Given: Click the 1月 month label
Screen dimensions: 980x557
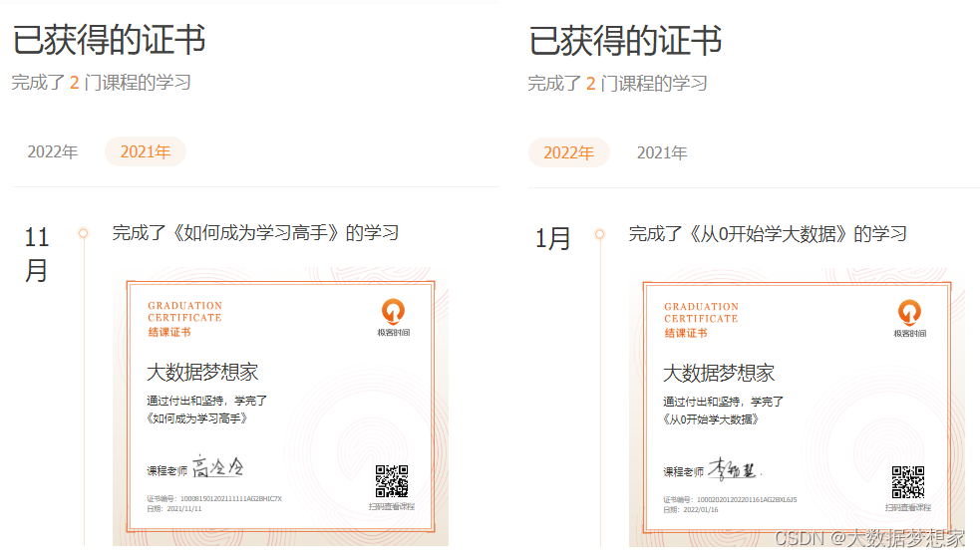Looking at the screenshot, I should point(552,238).
